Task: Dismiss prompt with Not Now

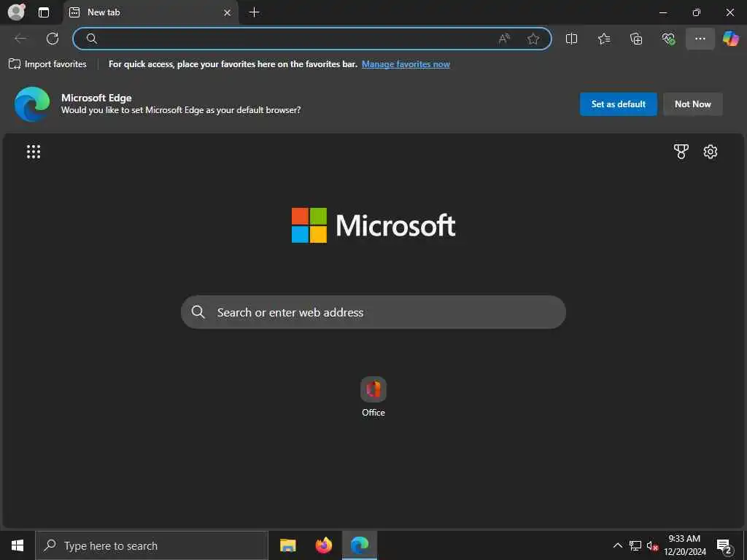Action: 693,104
